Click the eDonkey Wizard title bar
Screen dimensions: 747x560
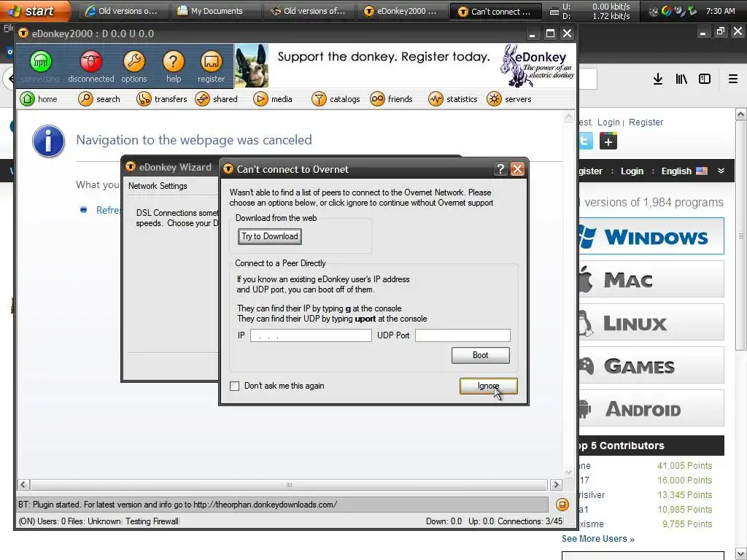[171, 167]
